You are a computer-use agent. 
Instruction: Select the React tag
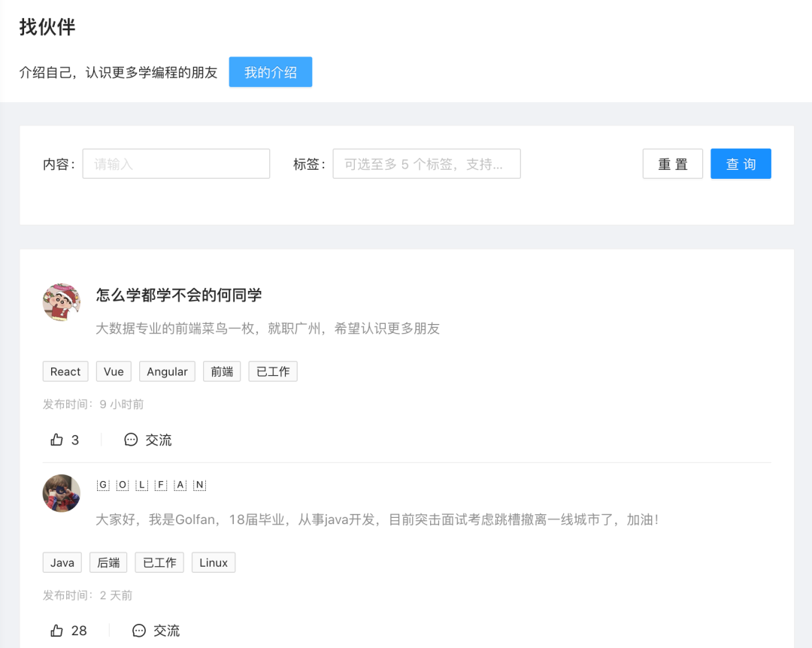pos(65,371)
